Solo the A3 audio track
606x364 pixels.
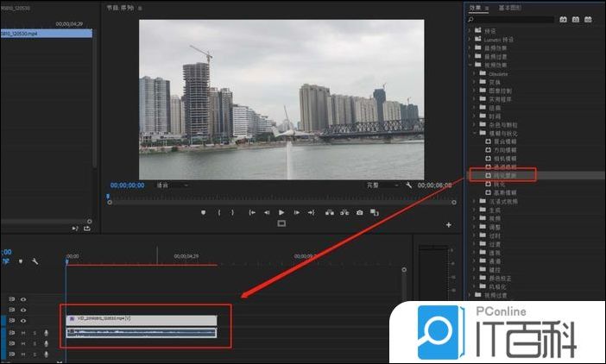click(x=35, y=354)
